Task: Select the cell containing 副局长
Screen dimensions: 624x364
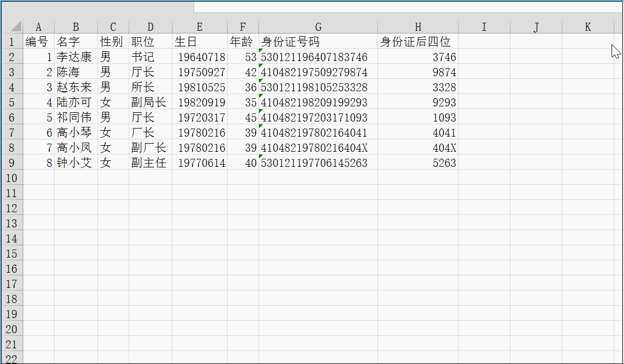Action: (150, 102)
